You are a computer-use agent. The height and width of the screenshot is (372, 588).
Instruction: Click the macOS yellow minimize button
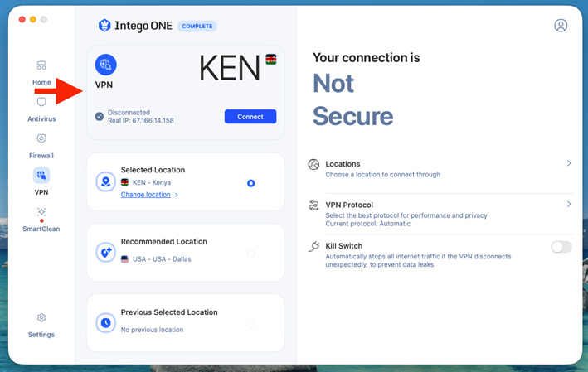[x=33, y=20]
